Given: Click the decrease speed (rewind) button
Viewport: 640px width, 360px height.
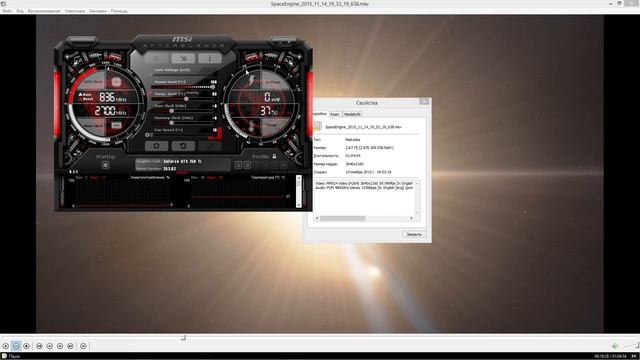Looking at the screenshot, I should coord(50,346).
